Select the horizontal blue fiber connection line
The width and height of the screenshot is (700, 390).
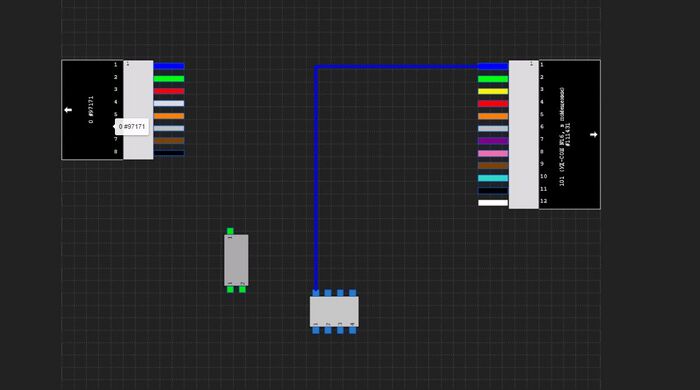tap(396, 66)
